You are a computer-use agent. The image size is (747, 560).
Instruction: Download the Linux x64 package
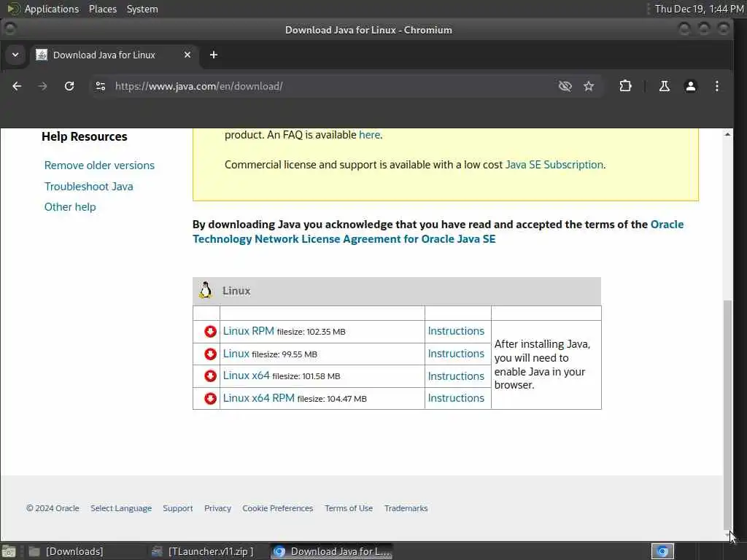(246, 376)
